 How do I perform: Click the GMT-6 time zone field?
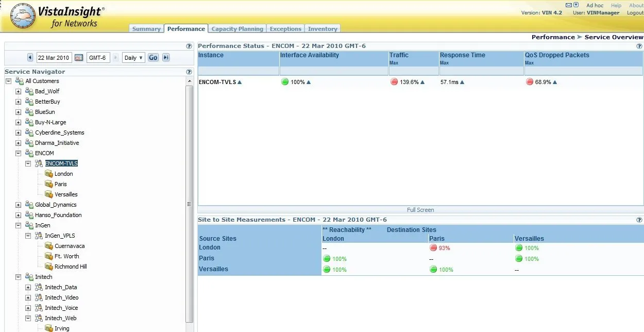(x=98, y=58)
